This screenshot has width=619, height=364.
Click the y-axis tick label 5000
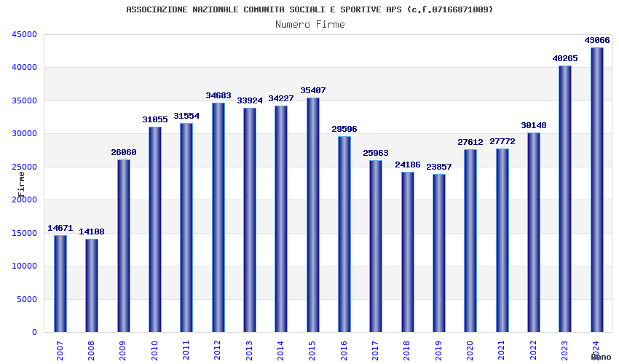pos(27,299)
